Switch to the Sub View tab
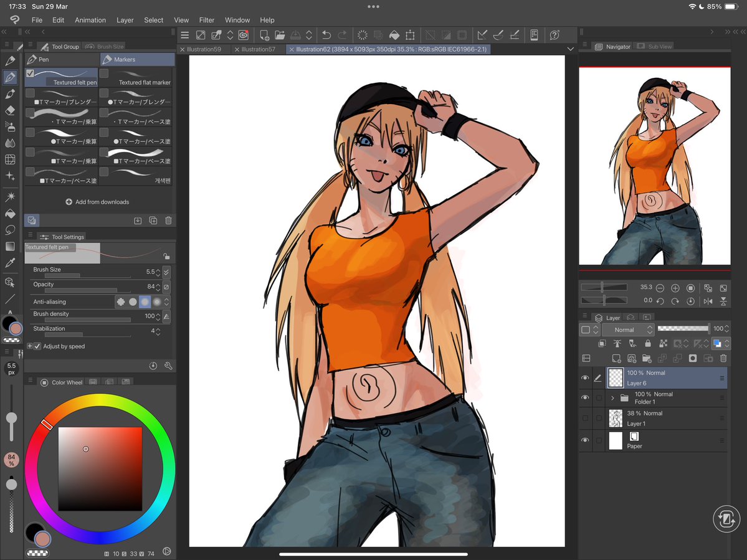 (x=655, y=46)
